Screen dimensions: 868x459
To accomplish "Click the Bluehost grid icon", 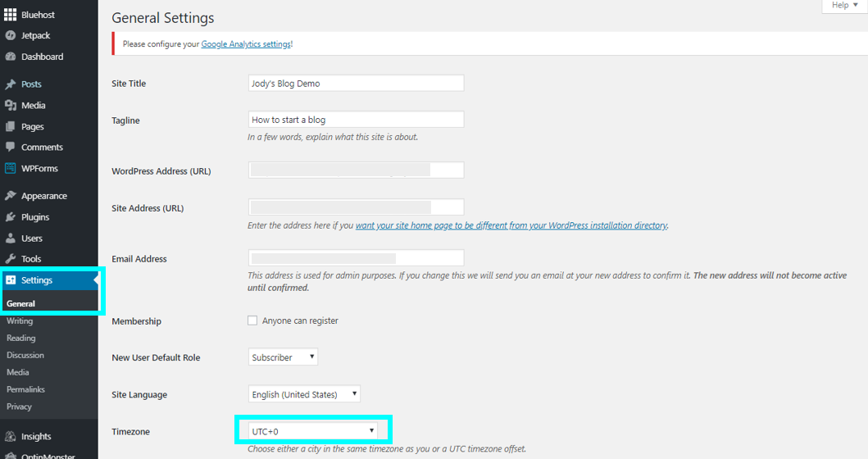I will [x=10, y=15].
